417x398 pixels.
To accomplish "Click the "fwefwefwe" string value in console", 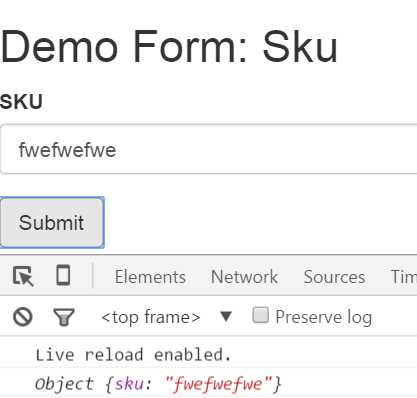I will click(x=219, y=384).
